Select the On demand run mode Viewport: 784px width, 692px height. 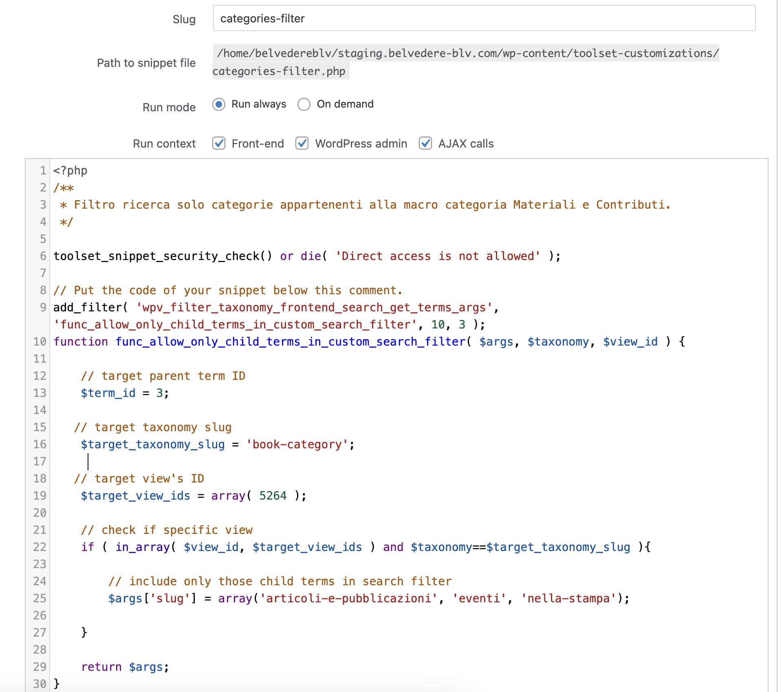click(x=304, y=104)
